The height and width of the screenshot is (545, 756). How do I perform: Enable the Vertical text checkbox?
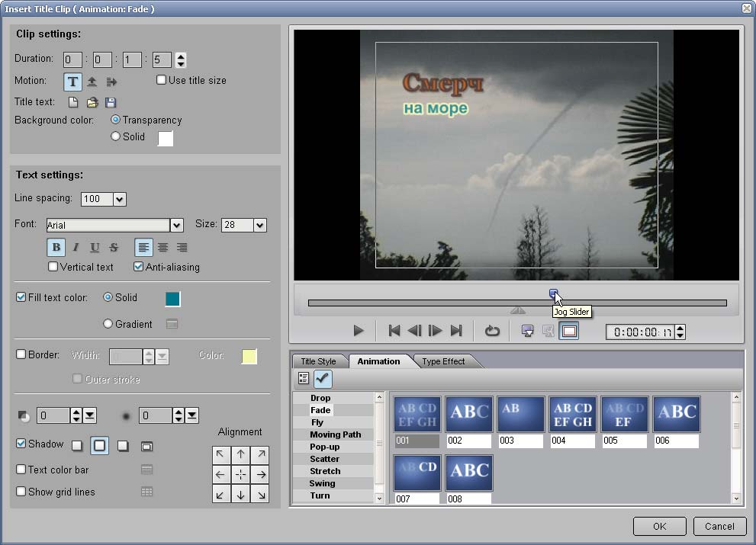(53, 267)
